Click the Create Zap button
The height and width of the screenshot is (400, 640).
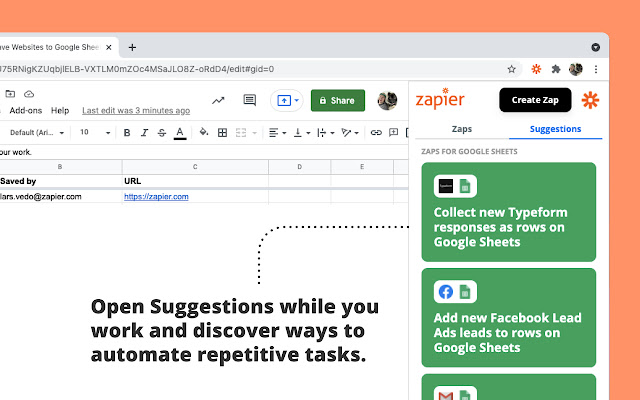click(x=535, y=100)
